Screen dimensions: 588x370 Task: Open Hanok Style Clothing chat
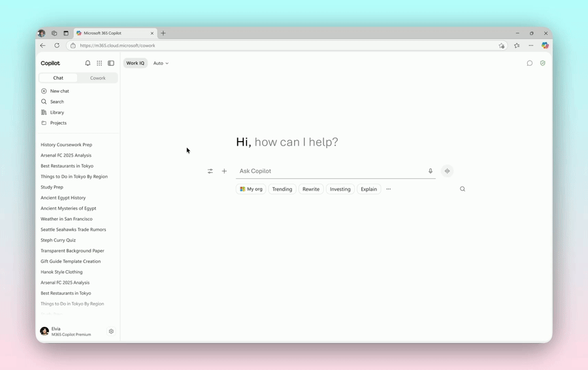point(61,272)
